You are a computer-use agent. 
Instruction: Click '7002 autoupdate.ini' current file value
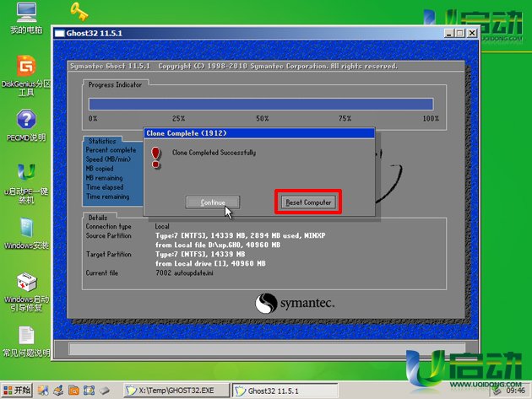[185, 273]
